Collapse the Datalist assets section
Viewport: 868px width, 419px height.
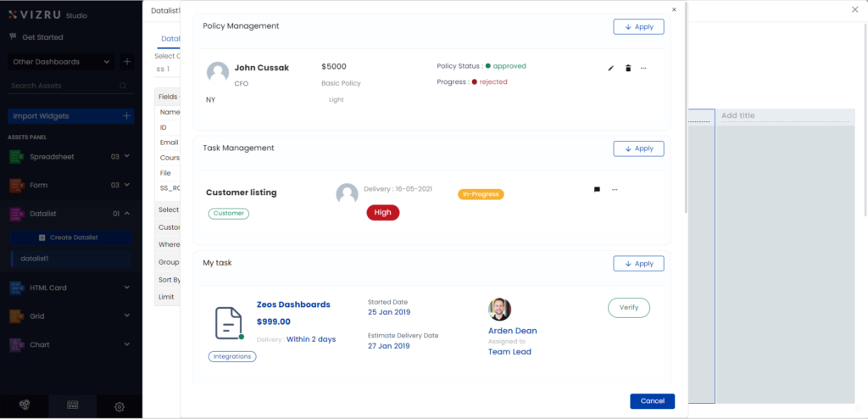click(x=126, y=214)
